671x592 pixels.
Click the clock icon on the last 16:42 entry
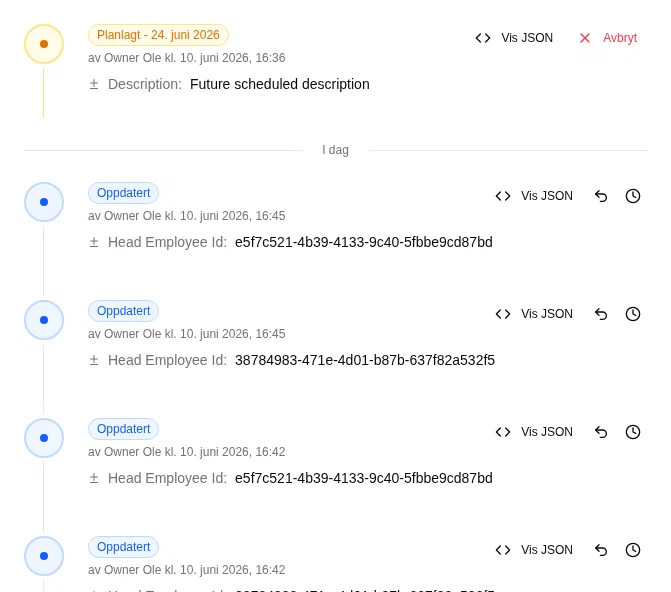click(632, 550)
